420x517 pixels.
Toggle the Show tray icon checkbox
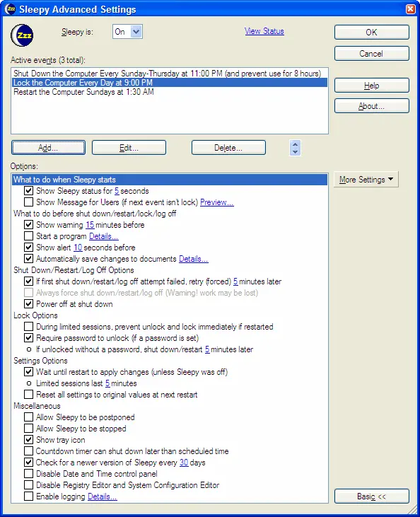[x=29, y=439]
